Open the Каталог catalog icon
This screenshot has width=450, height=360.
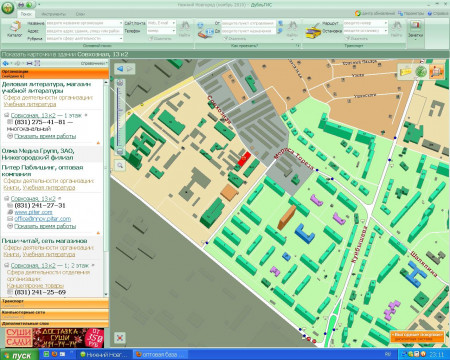click(14, 28)
